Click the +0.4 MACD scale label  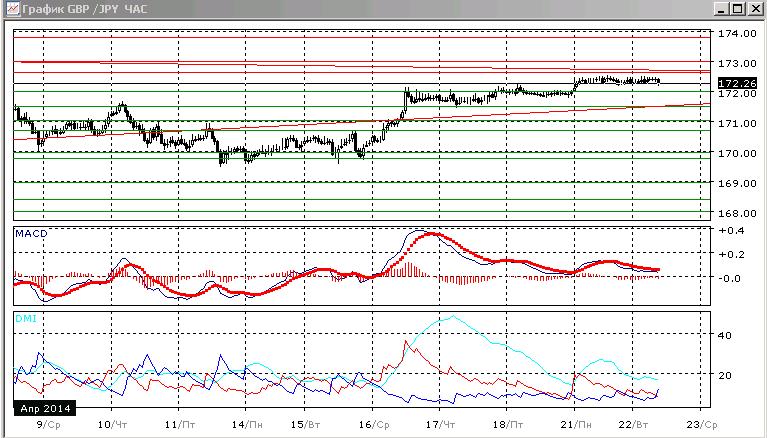coord(731,231)
